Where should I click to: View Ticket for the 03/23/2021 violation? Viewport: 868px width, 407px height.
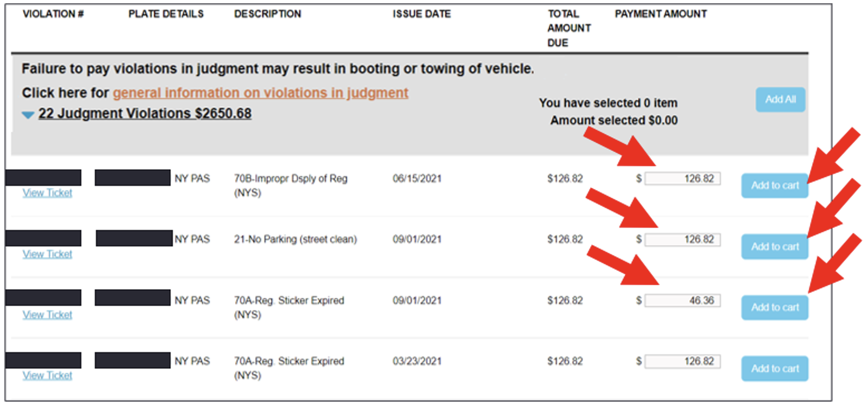[47, 375]
